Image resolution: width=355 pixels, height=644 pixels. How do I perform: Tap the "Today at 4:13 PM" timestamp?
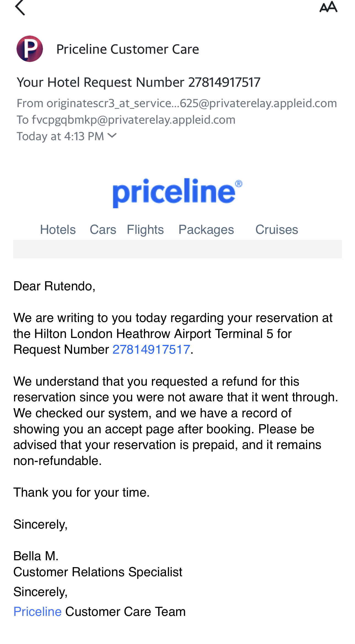(x=60, y=136)
